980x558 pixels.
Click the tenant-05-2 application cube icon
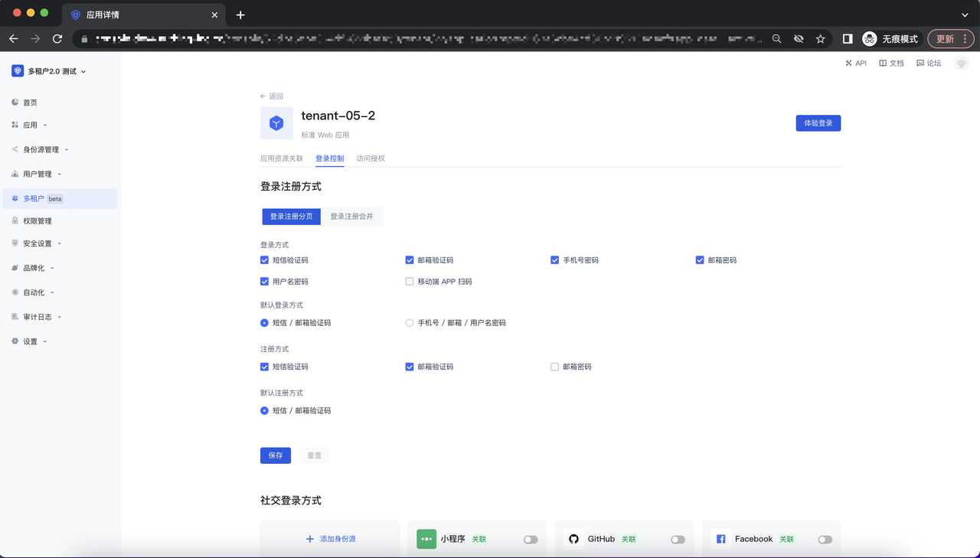pyautogui.click(x=276, y=123)
